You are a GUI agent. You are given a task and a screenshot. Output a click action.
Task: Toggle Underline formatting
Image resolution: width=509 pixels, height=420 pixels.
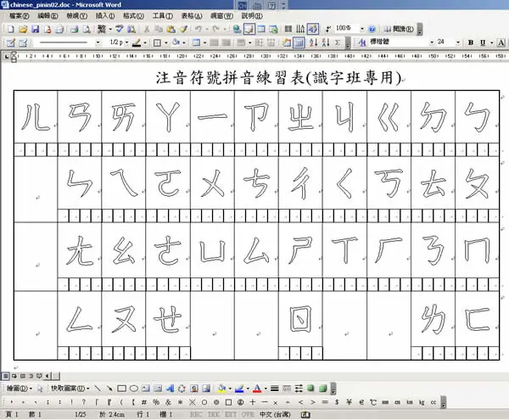click(483, 42)
